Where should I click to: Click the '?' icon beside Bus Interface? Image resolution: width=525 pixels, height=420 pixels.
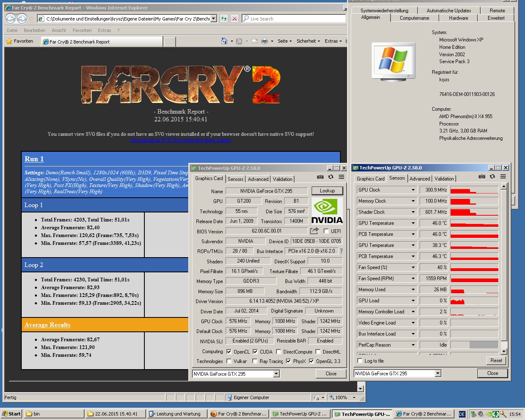pos(342,251)
